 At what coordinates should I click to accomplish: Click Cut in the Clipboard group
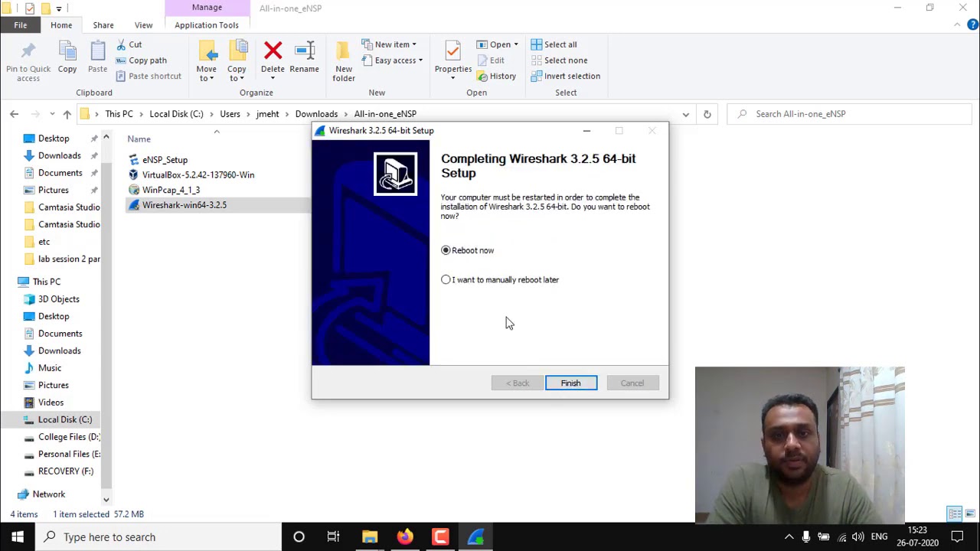(129, 44)
